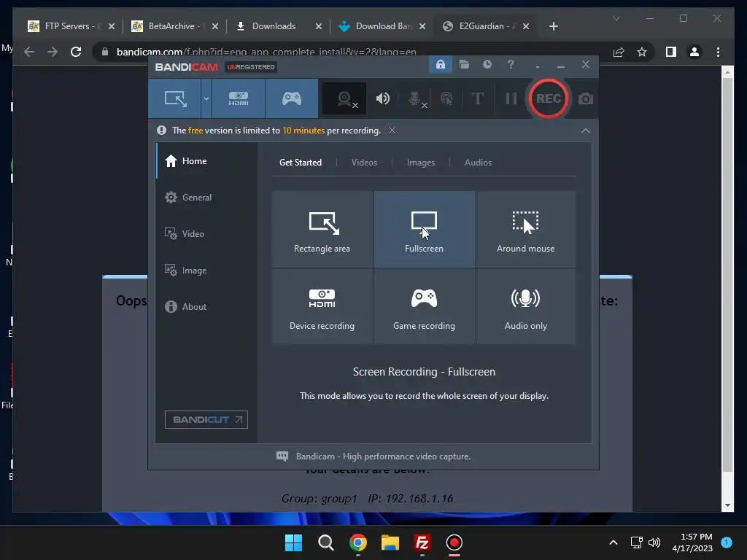Viewport: 747px width, 560px height.
Task: Open Windows taskbar search
Action: click(x=326, y=542)
